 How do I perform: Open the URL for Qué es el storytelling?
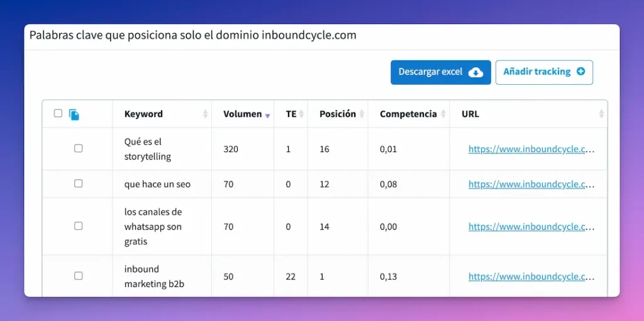coord(531,150)
